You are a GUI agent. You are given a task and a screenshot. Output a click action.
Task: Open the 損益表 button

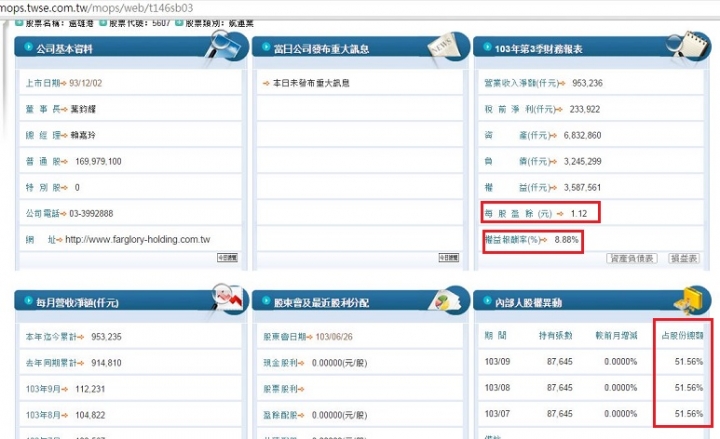(684, 258)
